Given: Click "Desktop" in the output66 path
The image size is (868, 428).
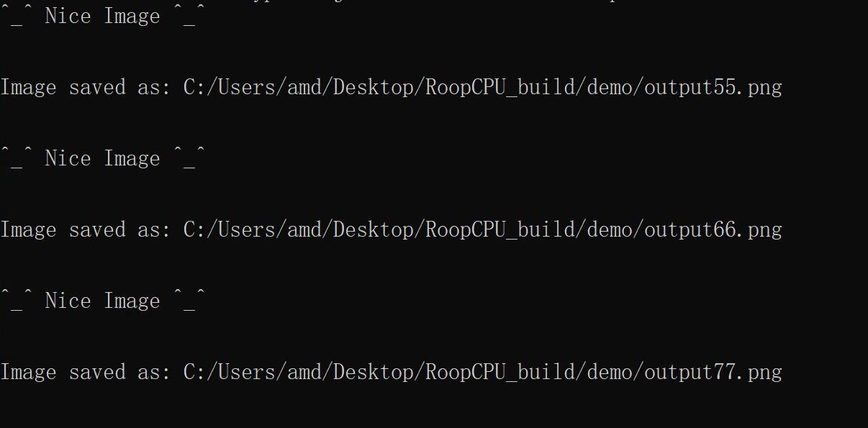Looking at the screenshot, I should 373,230.
